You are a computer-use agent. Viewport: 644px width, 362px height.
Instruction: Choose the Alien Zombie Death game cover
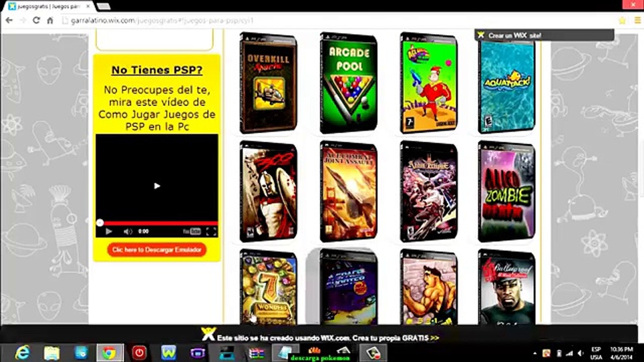point(506,192)
